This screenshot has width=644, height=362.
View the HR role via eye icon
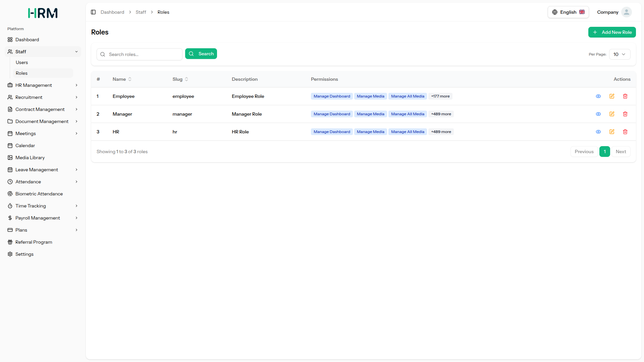598,132
